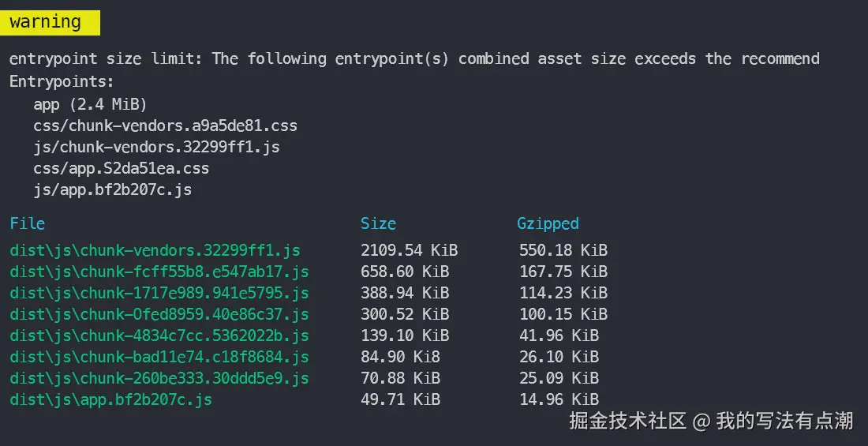Select the chunk-1717e989.941e5795.js file path

(159, 293)
